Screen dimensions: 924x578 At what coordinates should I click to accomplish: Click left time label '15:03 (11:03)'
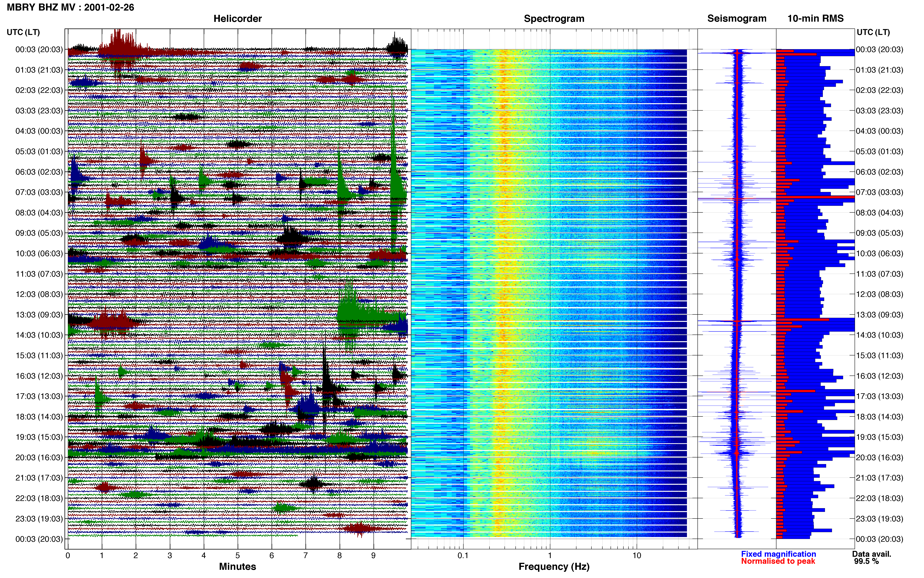pyautogui.click(x=39, y=355)
